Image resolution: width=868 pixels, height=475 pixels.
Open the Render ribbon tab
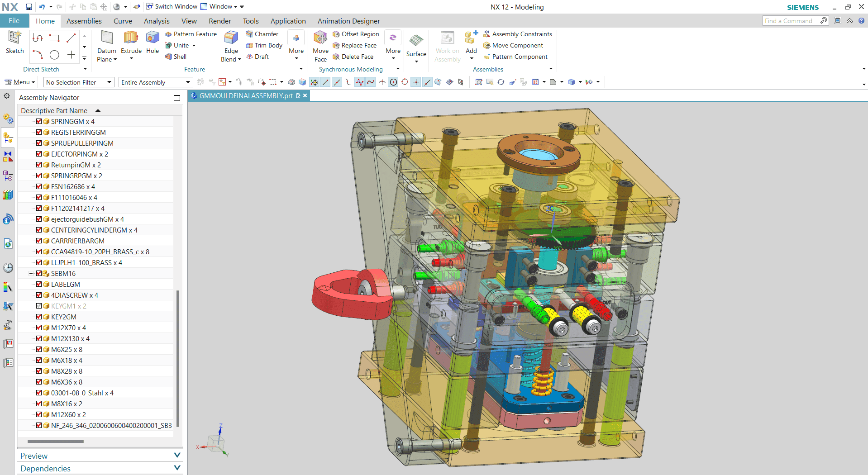[x=220, y=21]
